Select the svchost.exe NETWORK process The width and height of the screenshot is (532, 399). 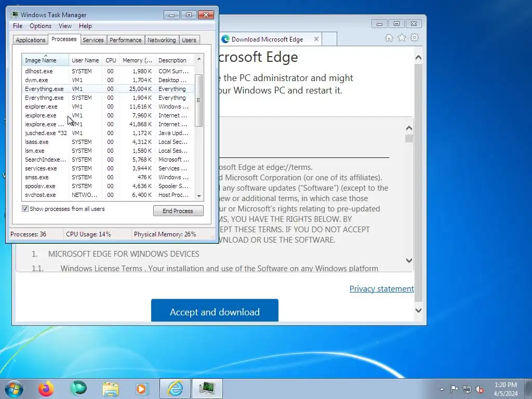(x=109, y=195)
